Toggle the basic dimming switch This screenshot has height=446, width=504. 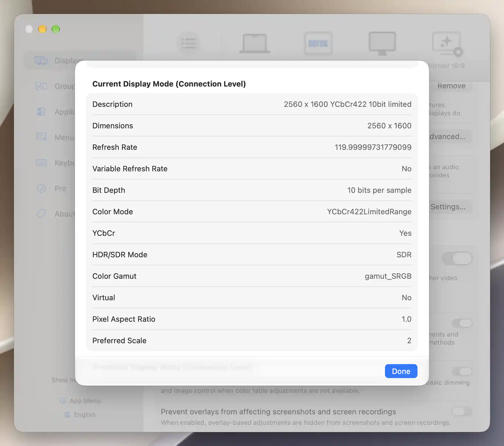[462, 371]
